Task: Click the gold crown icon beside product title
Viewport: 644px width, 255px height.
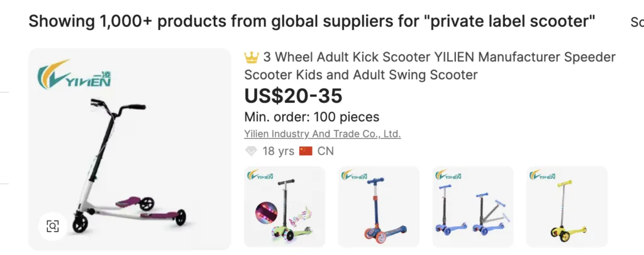Action: 252,58
